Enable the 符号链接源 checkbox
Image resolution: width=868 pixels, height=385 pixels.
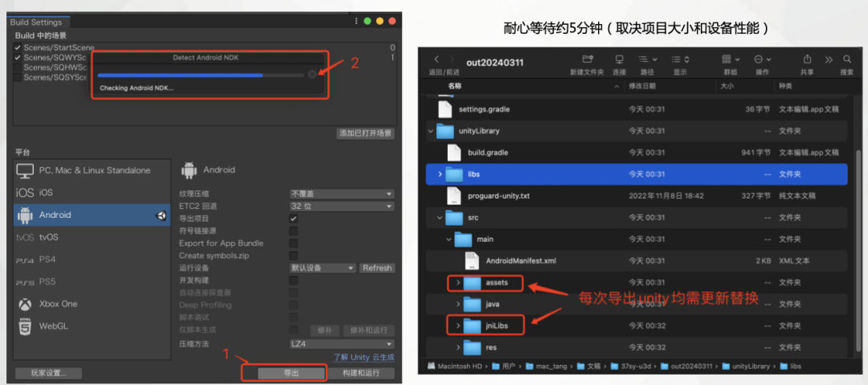tap(293, 231)
